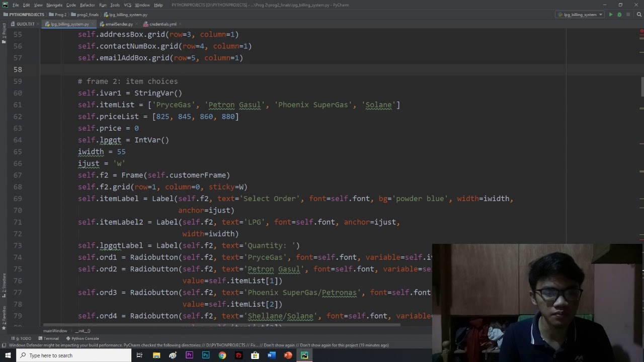Viewport: 644px width, 362px height.
Task: Click the '# frame 2: item choices' comment
Action: click(x=128, y=81)
